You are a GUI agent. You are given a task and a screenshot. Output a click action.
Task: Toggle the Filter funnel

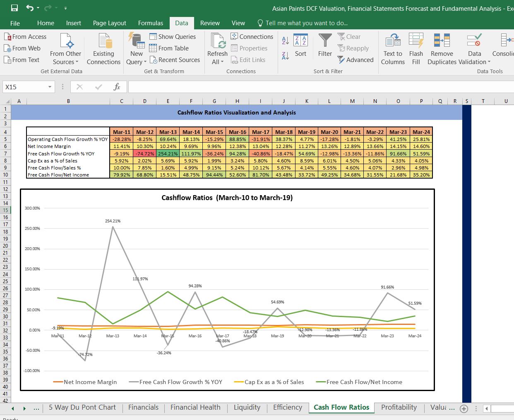(325, 45)
